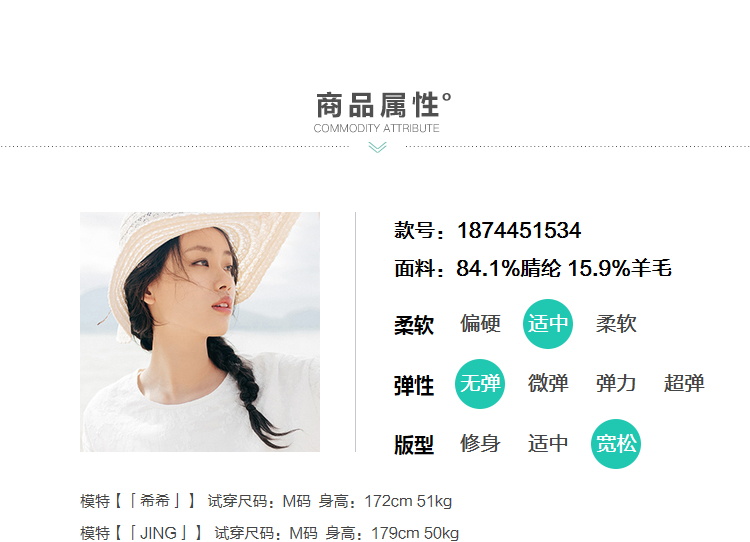The height and width of the screenshot is (542, 750).
Task: Choose 柔软 in the softness row
Action: tap(616, 324)
